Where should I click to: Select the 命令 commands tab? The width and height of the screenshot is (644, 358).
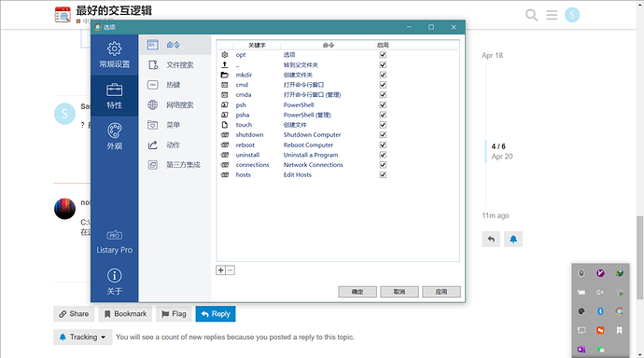click(x=175, y=45)
